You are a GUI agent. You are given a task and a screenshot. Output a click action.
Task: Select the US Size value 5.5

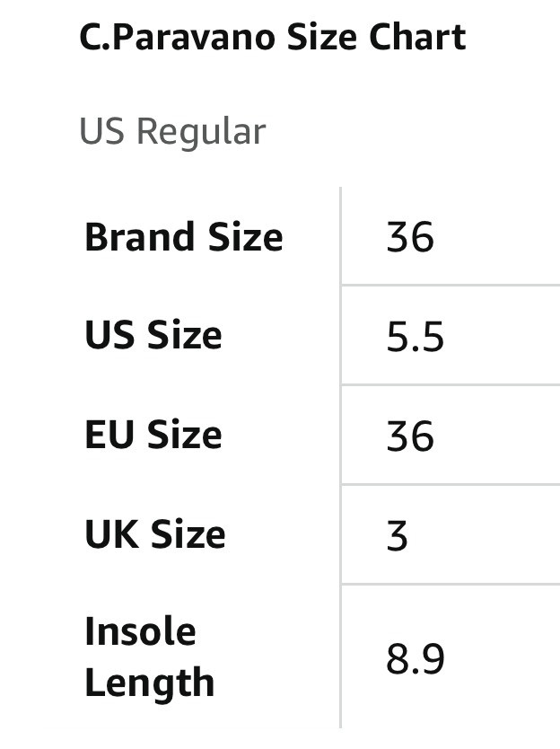coord(415,338)
